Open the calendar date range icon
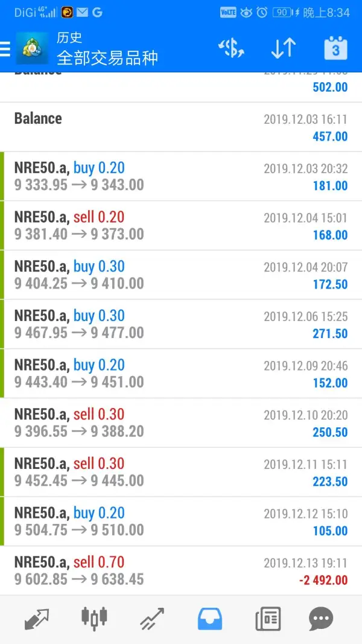Screen dimensions: 362x644 [x=335, y=49]
